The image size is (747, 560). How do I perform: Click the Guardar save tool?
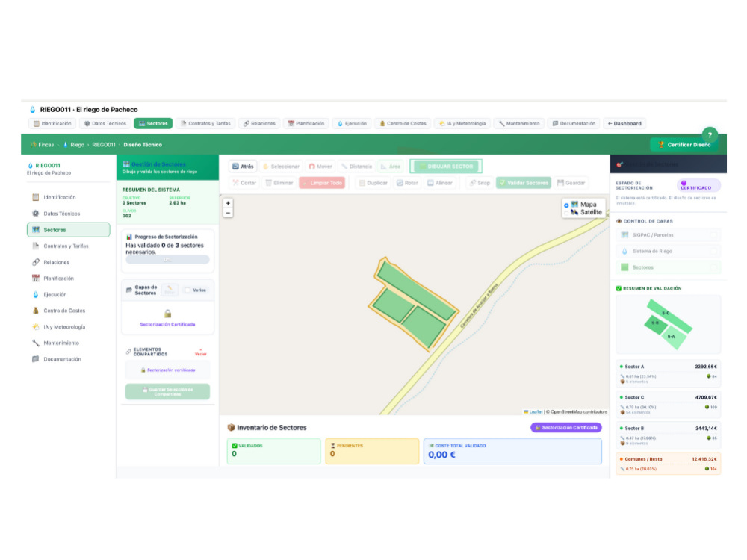pyautogui.click(x=571, y=183)
